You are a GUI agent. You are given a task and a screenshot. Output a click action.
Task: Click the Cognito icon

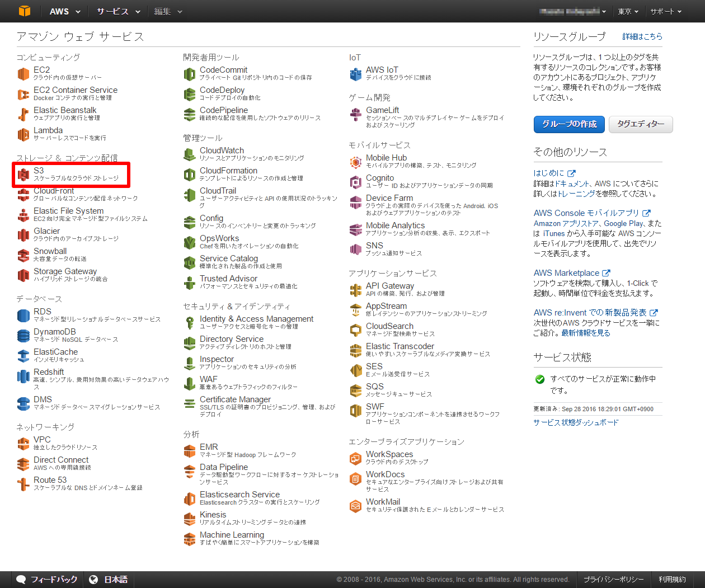pos(355,182)
